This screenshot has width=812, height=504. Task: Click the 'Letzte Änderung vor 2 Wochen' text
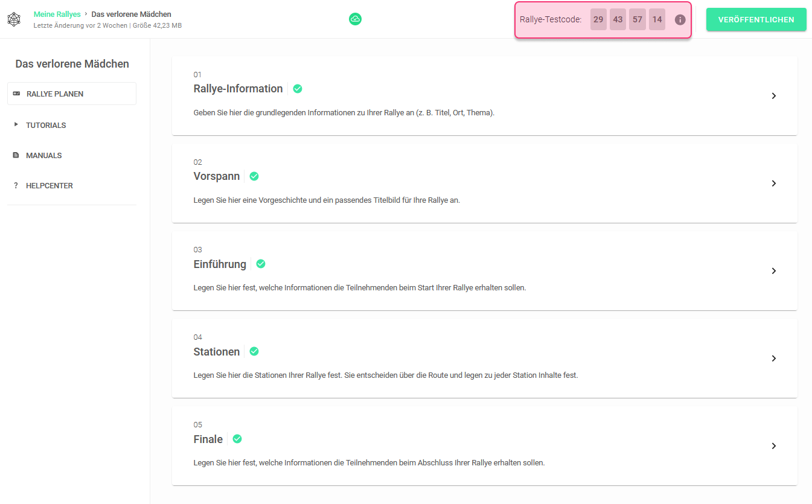[x=80, y=25]
